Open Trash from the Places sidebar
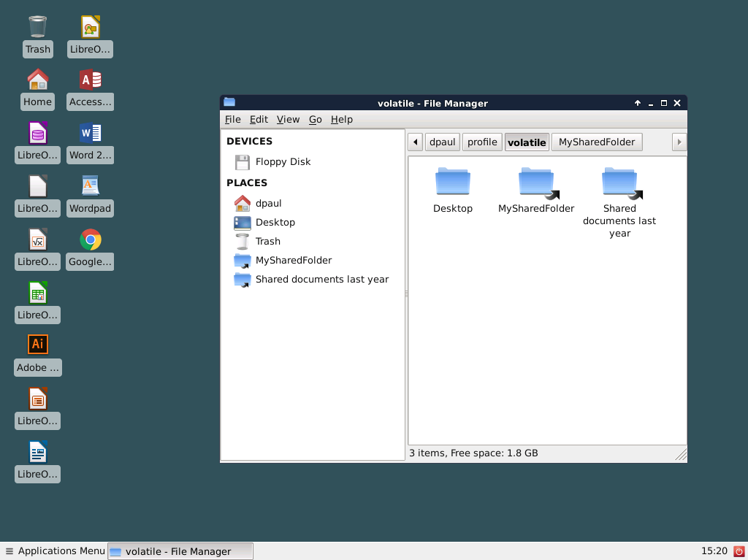748x560 pixels. [x=267, y=241]
